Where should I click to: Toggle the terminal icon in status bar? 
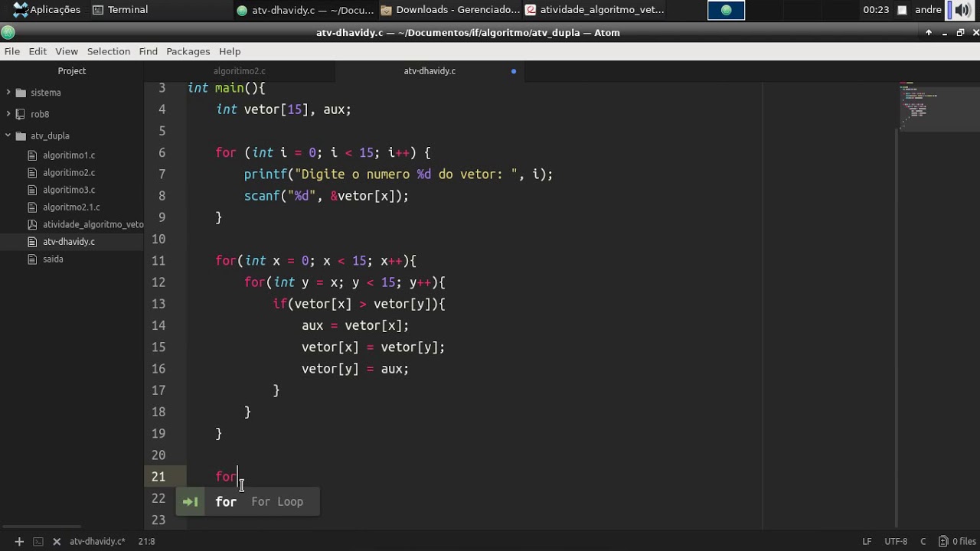tap(38, 541)
